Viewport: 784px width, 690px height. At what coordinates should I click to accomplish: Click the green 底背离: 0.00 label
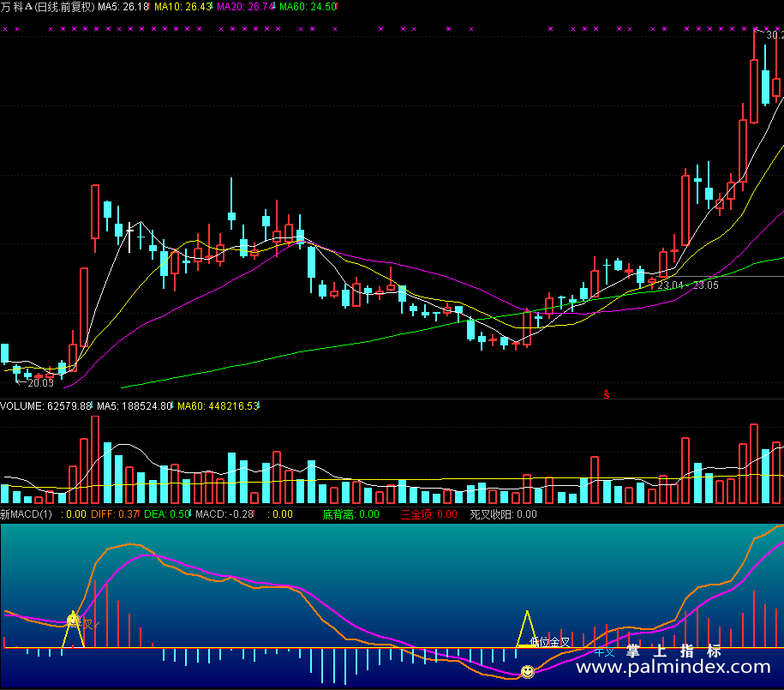pos(350,514)
